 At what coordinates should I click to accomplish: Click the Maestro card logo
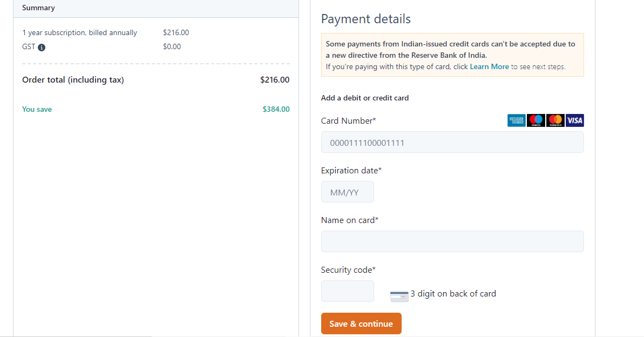536,120
